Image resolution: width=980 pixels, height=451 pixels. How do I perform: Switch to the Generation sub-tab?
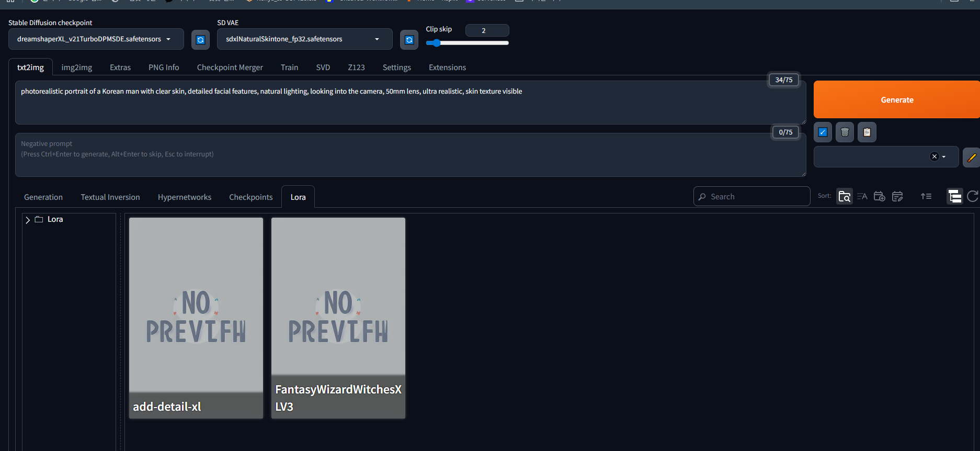point(43,197)
